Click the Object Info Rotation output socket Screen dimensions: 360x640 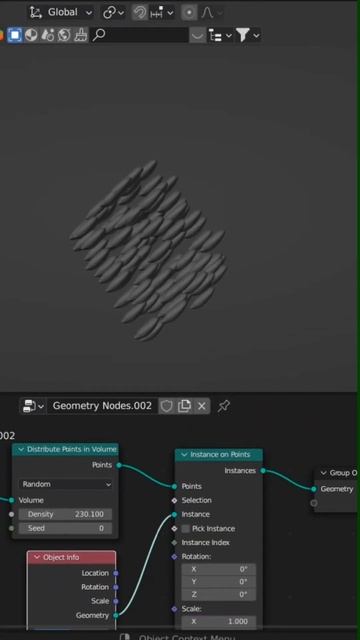(116, 587)
